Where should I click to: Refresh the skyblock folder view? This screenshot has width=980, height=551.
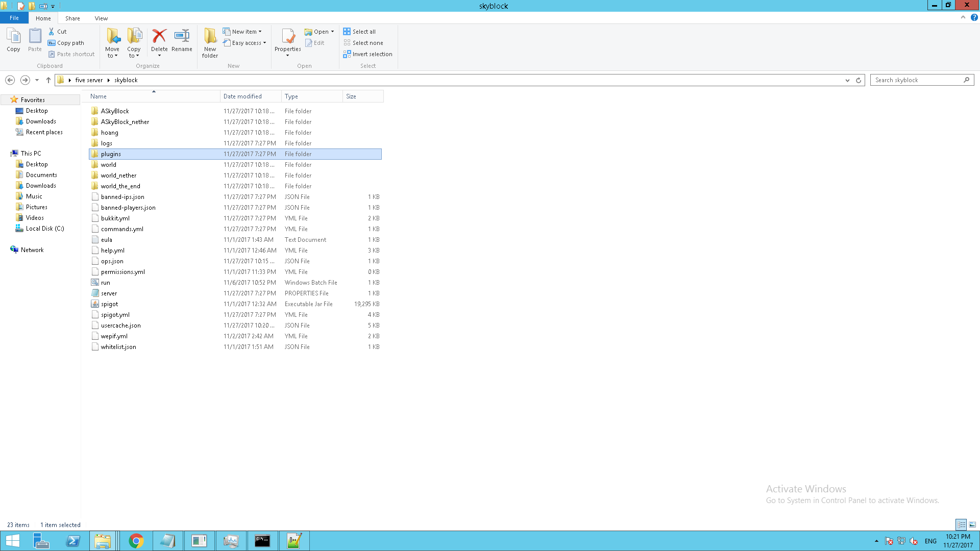pos(859,80)
